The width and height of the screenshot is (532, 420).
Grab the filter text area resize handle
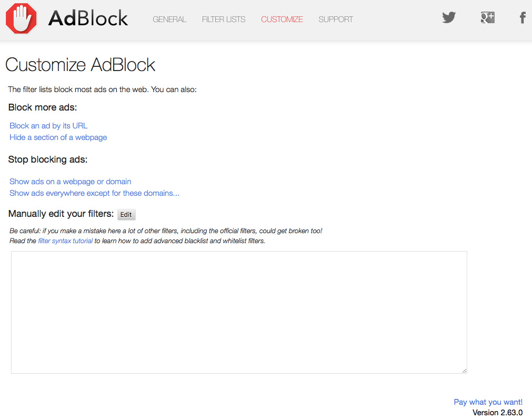pos(464,371)
